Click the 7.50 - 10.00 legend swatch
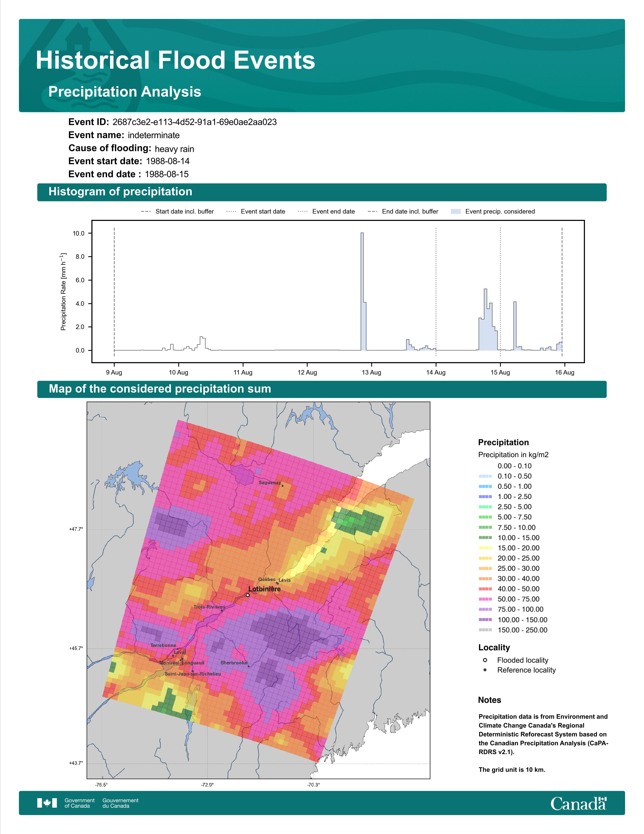This screenshot has height=834, width=644. (x=485, y=527)
